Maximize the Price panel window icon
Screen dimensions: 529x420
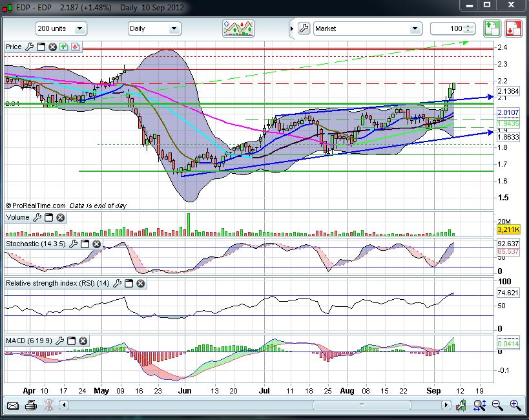tap(41, 47)
